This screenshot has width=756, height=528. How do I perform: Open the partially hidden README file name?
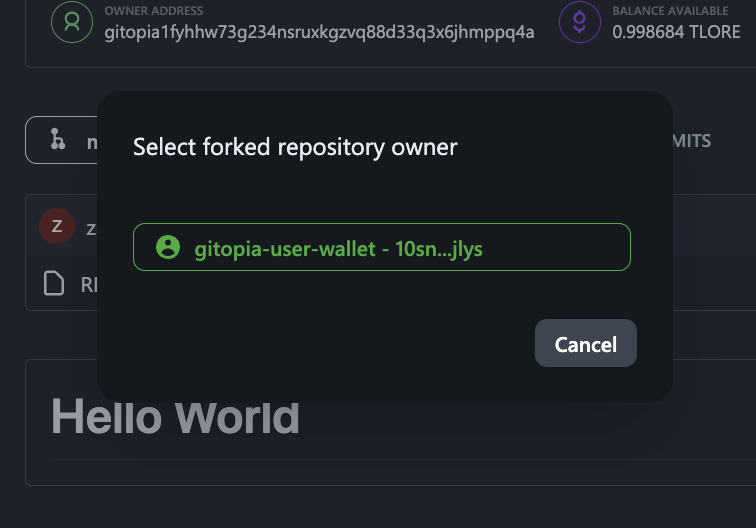tap(88, 285)
